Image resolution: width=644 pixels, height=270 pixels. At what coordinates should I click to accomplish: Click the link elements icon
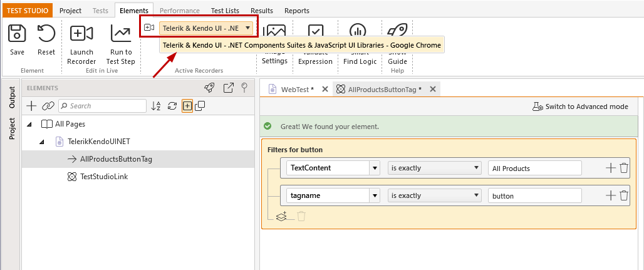pos(48,106)
